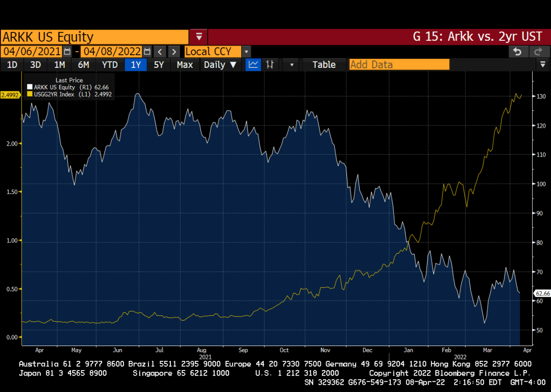
Task: Expand the far-right toolbar options menu
Action: tap(542, 65)
